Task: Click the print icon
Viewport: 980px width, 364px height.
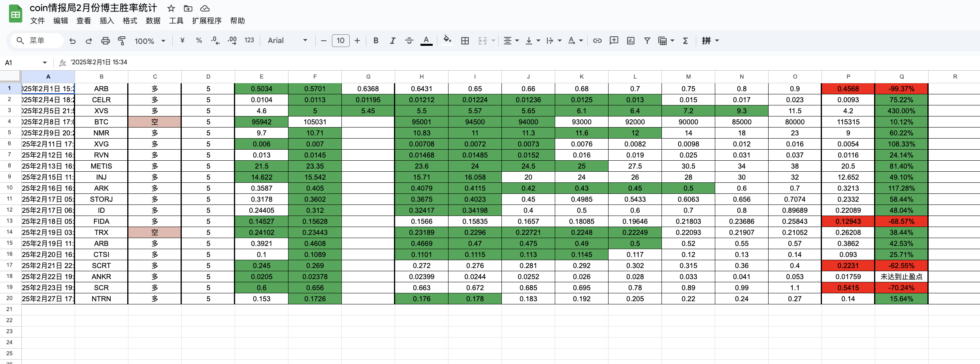Action: coord(105,41)
